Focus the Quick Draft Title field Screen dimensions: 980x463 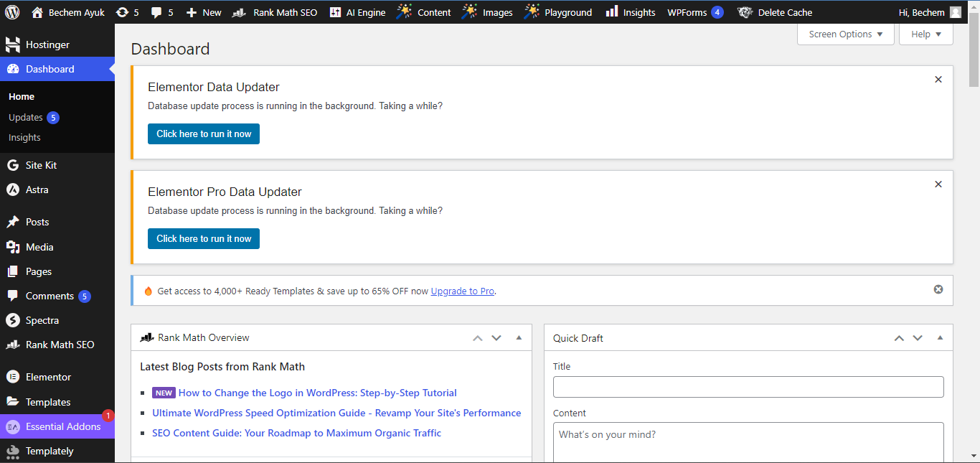[748, 387]
